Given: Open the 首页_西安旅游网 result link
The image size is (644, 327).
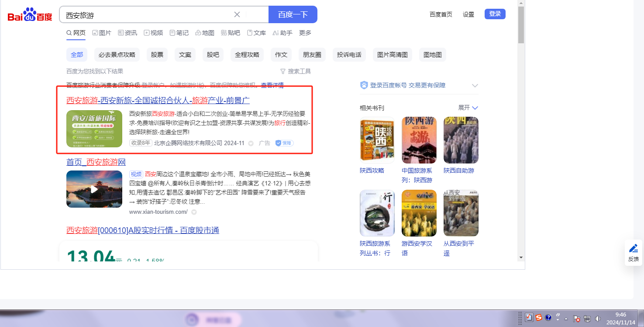Looking at the screenshot, I should tap(96, 162).
